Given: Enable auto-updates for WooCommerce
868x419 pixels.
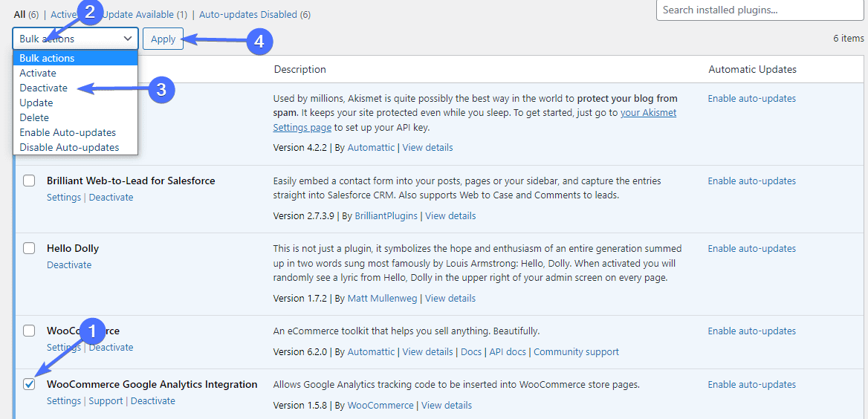Looking at the screenshot, I should pos(752,331).
